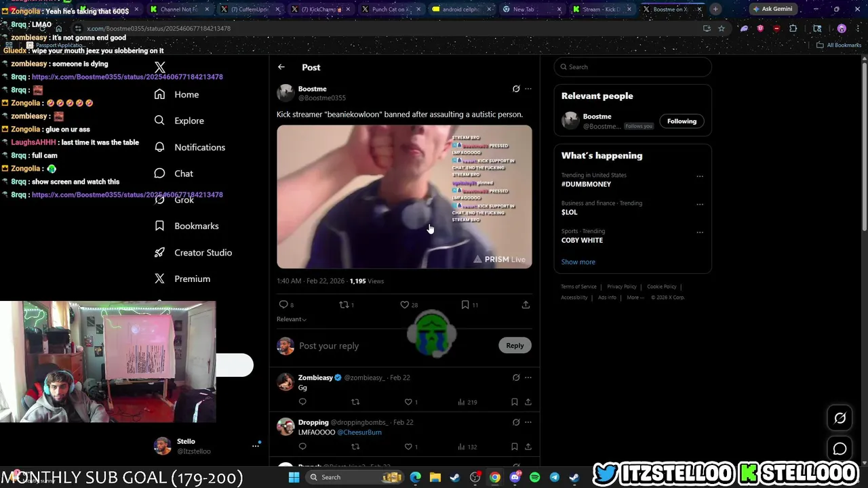Open OBS Studio from the taskbar
The image size is (868, 488).
pos(475,477)
